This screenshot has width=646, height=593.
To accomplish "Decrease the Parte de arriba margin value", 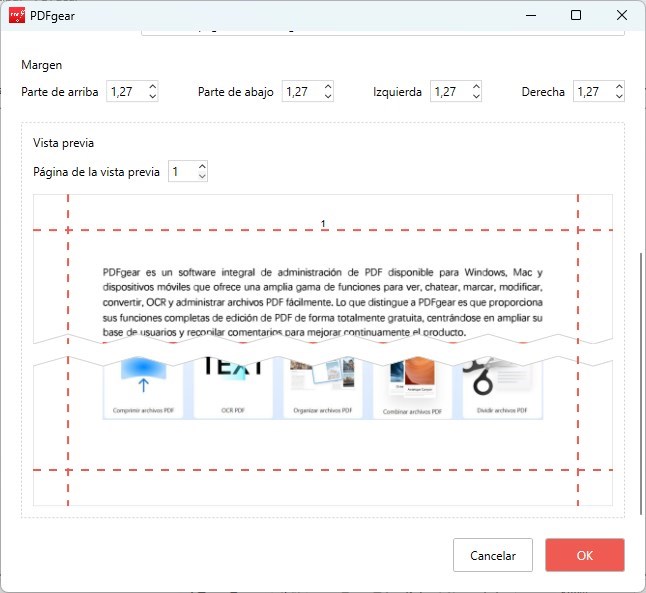I will pos(152,96).
